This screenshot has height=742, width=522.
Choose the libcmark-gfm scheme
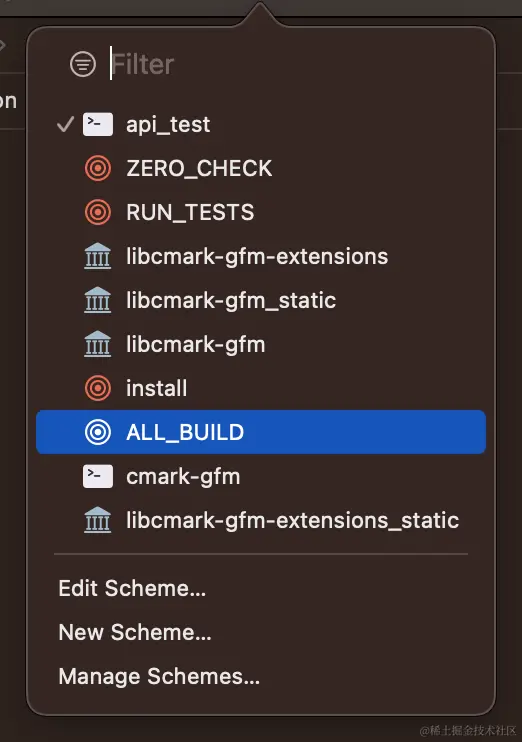[x=261, y=344]
